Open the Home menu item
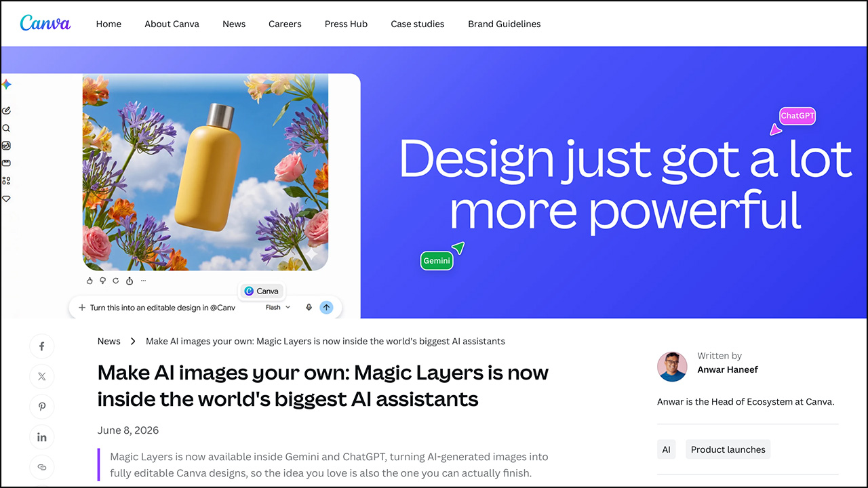This screenshot has width=868, height=488. coord(108,24)
